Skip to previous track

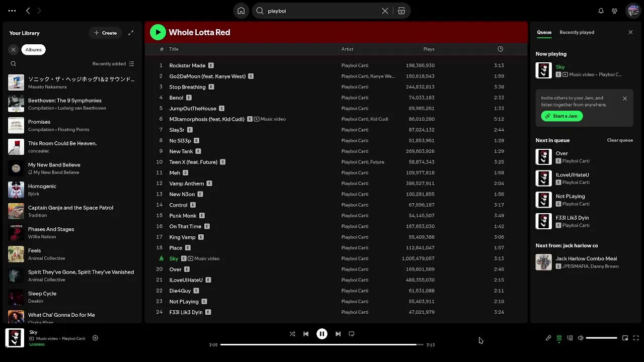tap(306, 334)
